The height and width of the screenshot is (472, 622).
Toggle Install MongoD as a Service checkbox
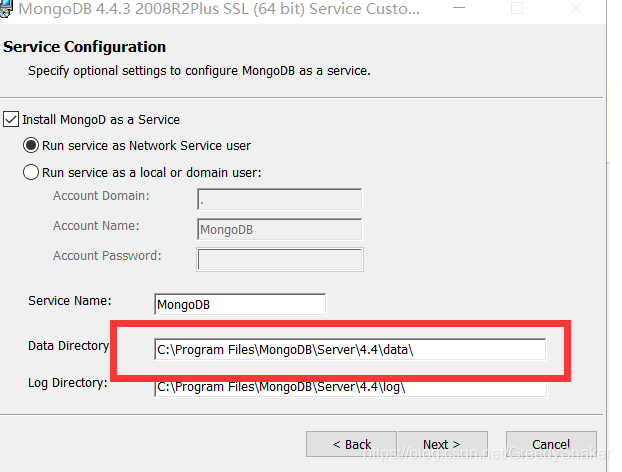(x=11, y=119)
